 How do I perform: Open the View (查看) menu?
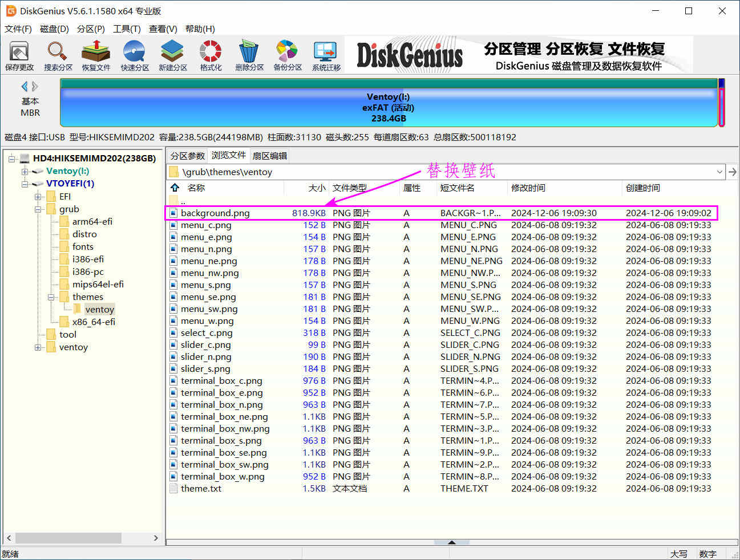pos(163,29)
